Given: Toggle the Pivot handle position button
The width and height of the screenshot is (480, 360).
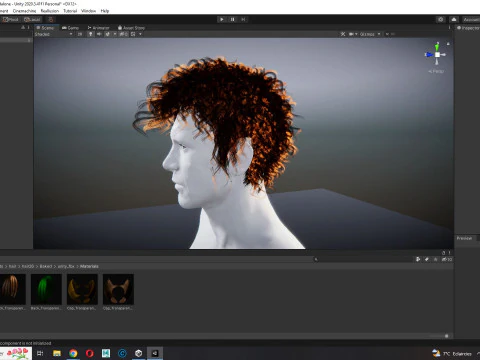Looking at the screenshot, I should pyautogui.click(x=11, y=19).
